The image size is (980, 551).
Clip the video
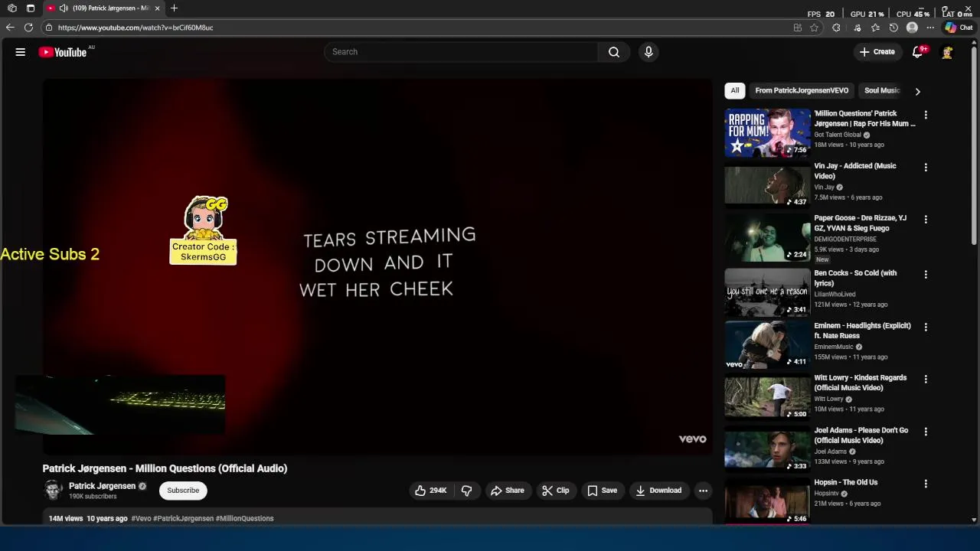556,491
